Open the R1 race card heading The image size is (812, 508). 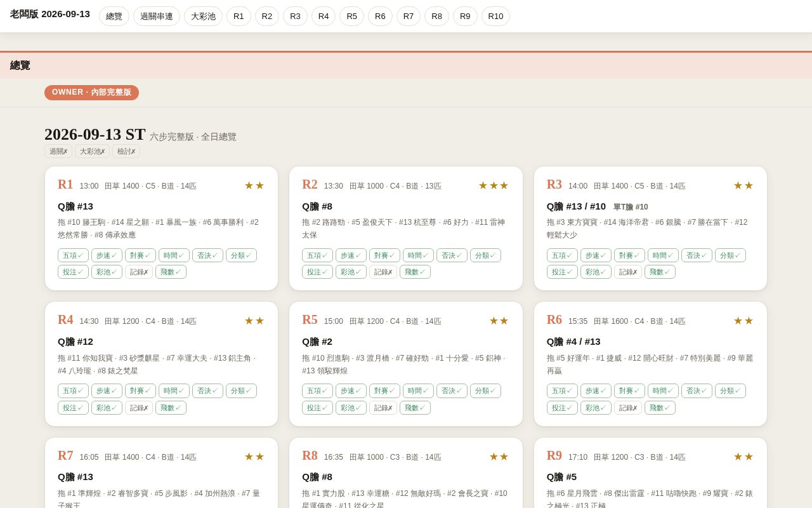(x=65, y=185)
